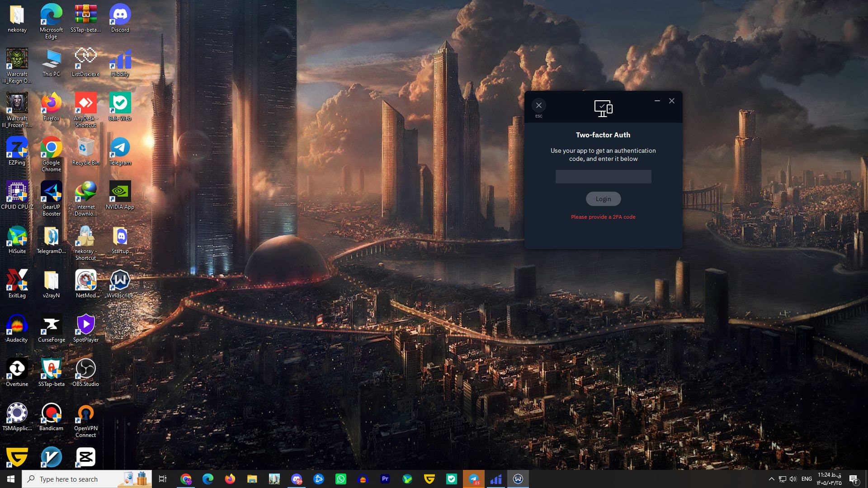Change the ENG input language
Image resolution: width=868 pixels, height=488 pixels.
tap(807, 479)
